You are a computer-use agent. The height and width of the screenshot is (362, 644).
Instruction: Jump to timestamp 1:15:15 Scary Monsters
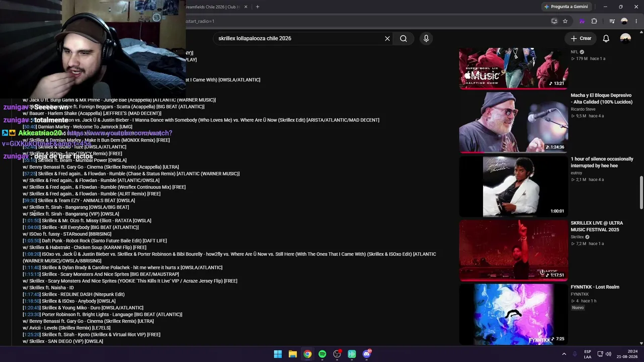pyautogui.click(x=32, y=275)
